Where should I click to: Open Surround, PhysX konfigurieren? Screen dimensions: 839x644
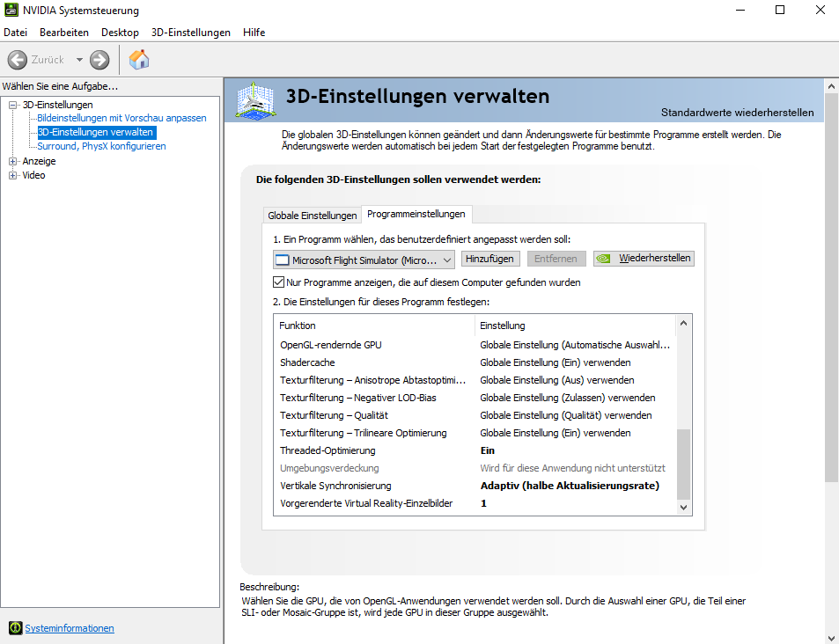coord(101,146)
